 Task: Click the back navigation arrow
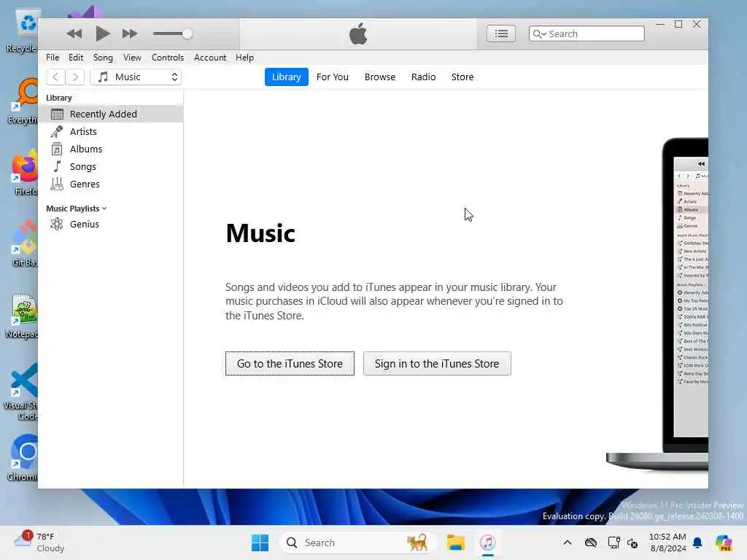[55, 77]
